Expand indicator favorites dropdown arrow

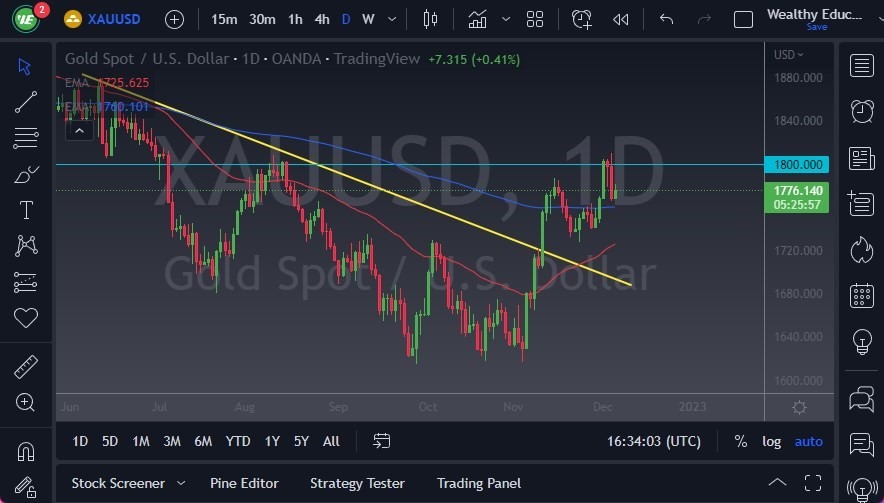pyautogui.click(x=506, y=19)
